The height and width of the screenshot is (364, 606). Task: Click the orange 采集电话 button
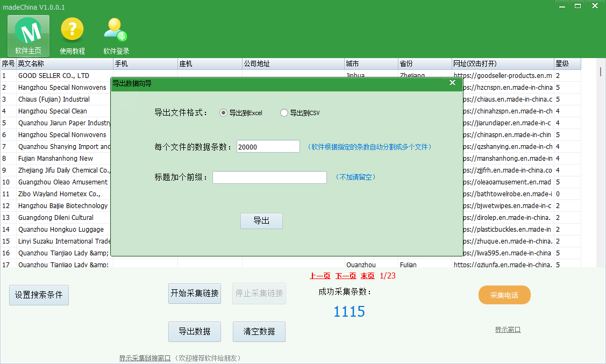click(x=504, y=295)
